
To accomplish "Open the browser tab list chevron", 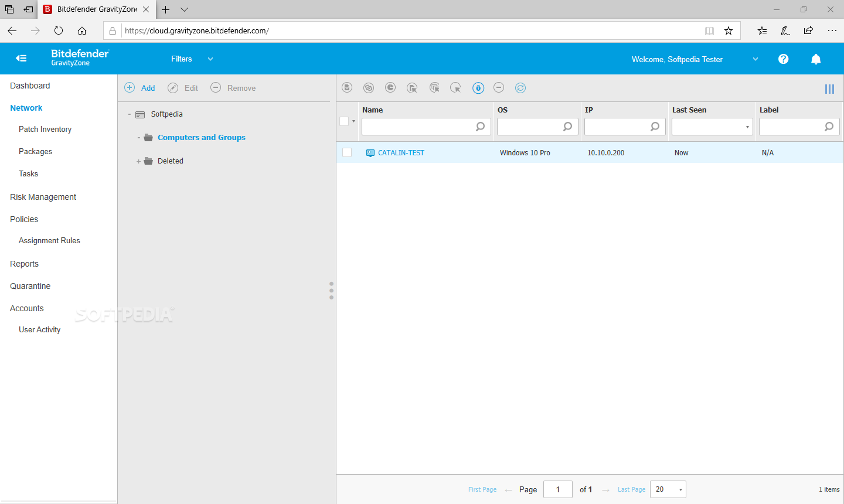I will (x=184, y=9).
